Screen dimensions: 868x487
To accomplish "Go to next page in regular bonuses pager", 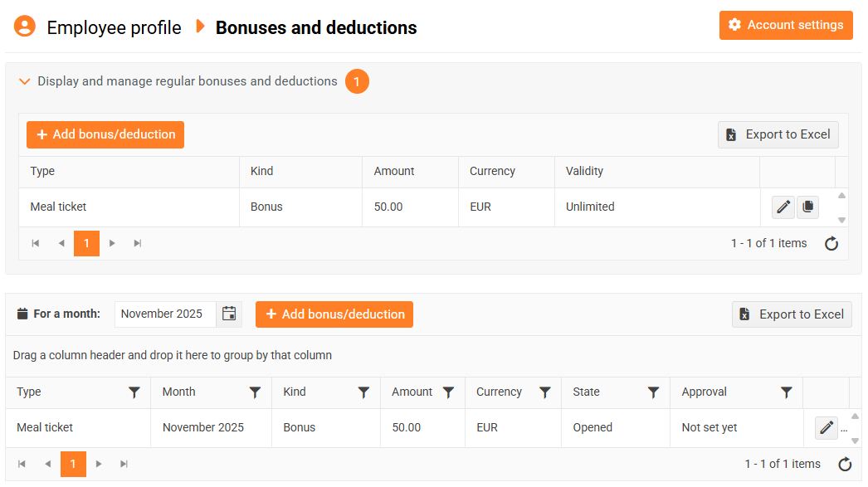I will (112, 244).
